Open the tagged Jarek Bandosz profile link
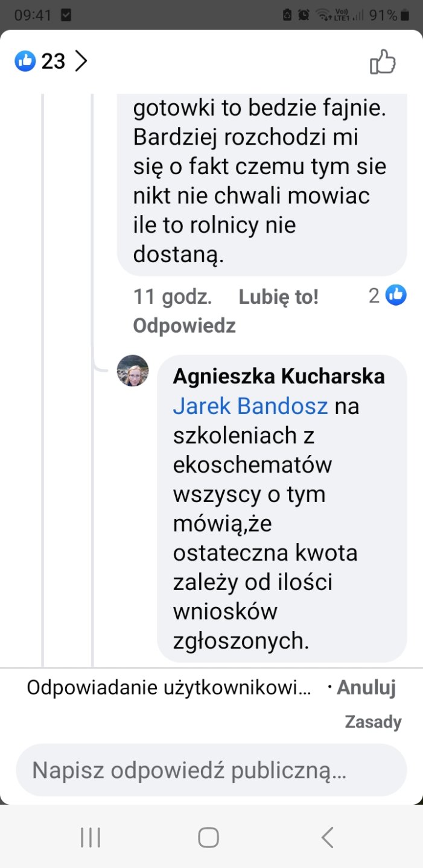 (250, 406)
